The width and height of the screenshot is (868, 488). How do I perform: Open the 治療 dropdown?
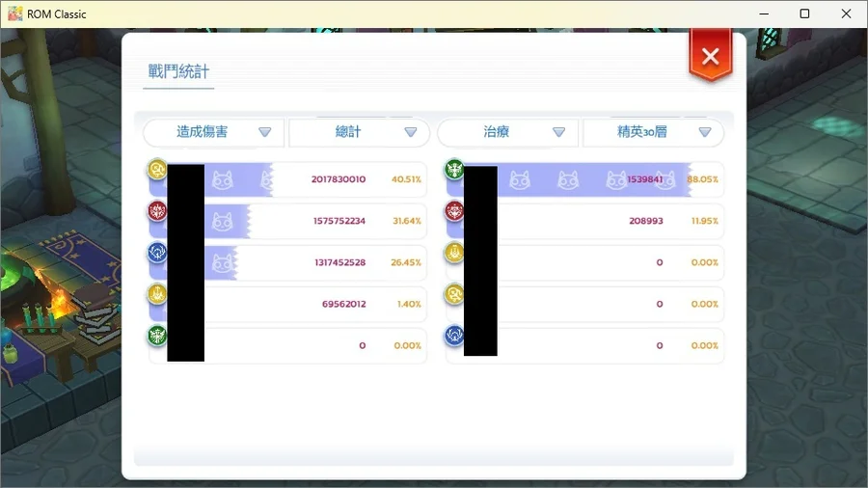click(x=507, y=132)
